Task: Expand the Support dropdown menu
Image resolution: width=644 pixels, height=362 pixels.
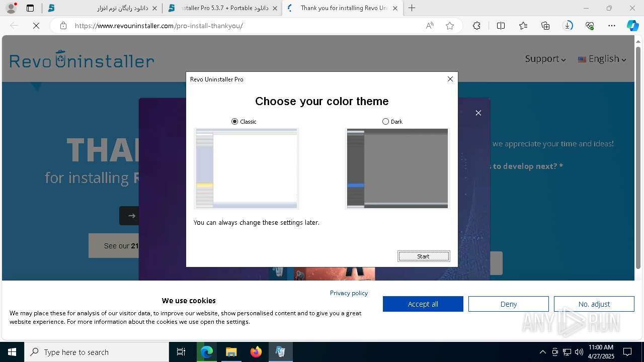Action: (x=545, y=59)
